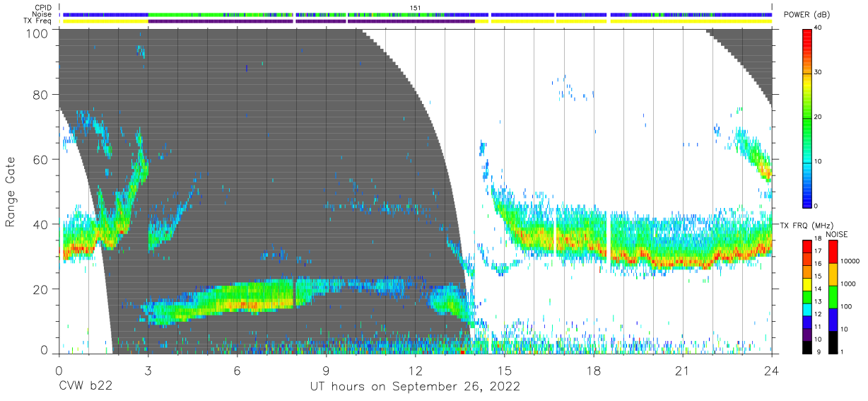Image resolution: width=868 pixels, height=401 pixels.
Task: Click y-axis tick label '40'
Action: 41,224
